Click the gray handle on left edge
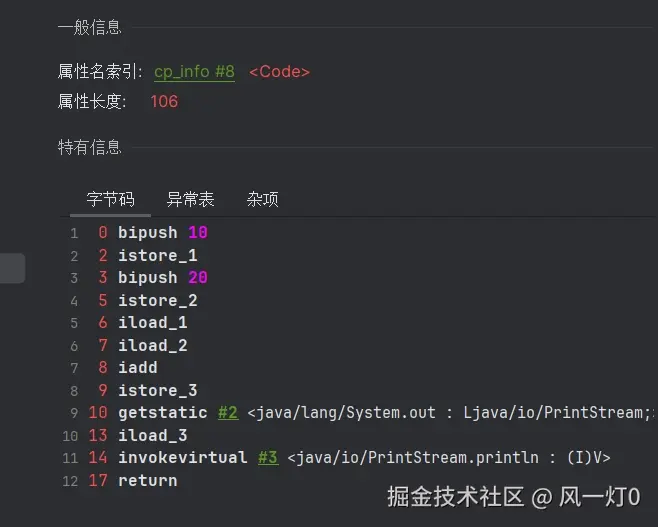This screenshot has height=527, width=658. coord(11,268)
